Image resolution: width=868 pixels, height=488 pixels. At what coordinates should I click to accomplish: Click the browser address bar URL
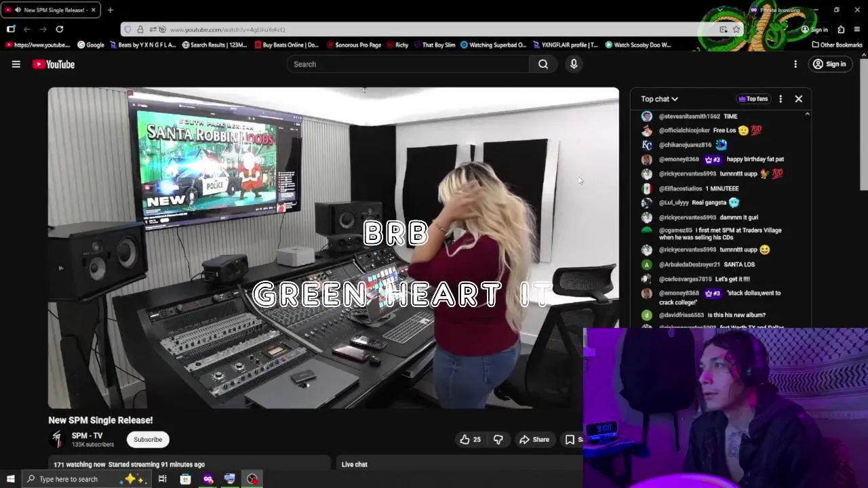tap(227, 30)
